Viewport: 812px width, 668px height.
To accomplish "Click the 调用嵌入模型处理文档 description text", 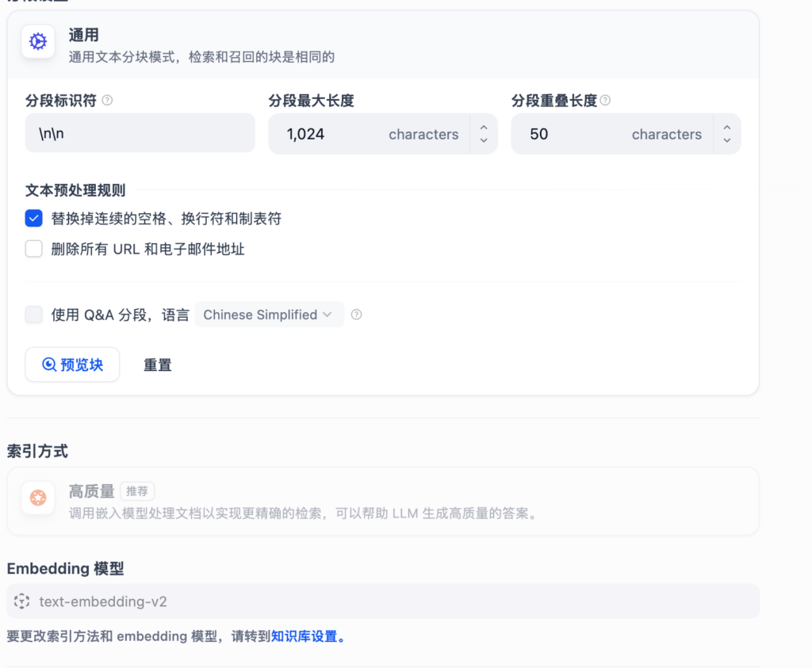I will coord(305,513).
